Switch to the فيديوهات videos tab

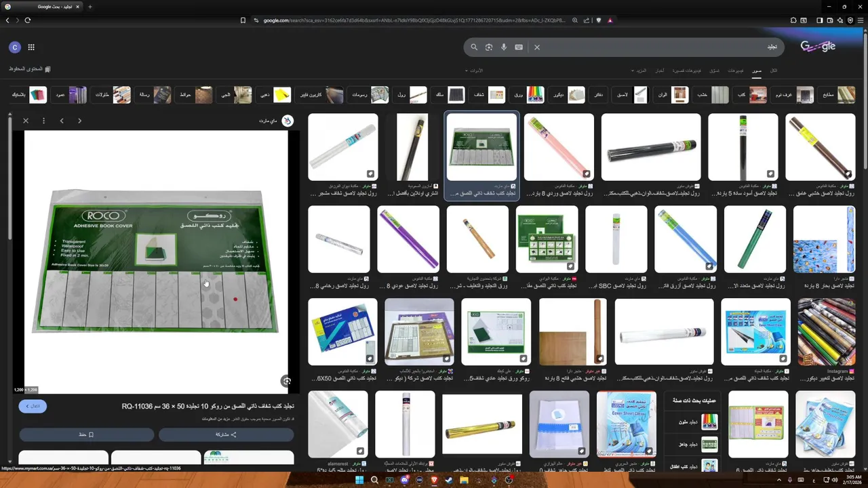pos(736,70)
